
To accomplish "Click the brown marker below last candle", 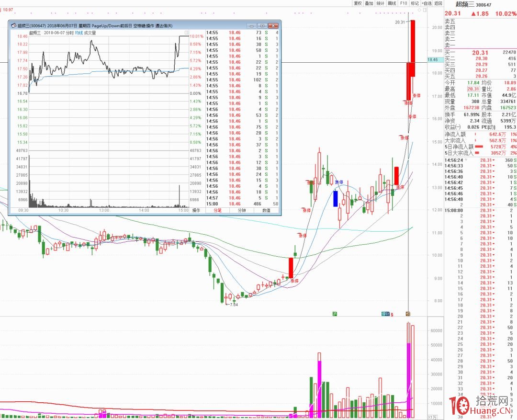I will (408, 314).
